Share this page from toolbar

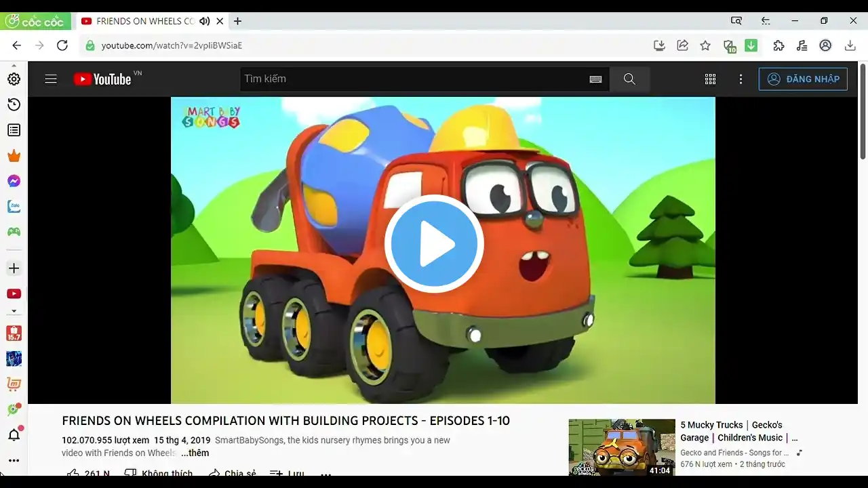pyautogui.click(x=683, y=45)
